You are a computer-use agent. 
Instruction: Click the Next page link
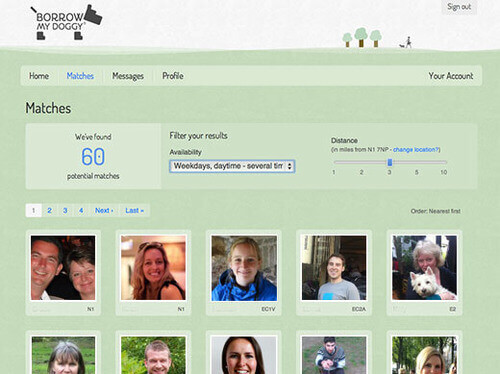pyautogui.click(x=104, y=210)
